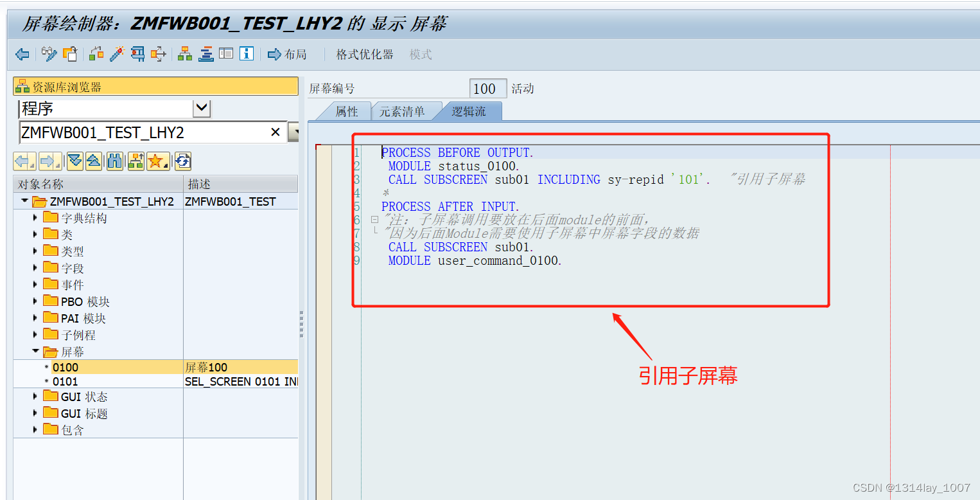Click code line MODULE user_command_0100
Viewport: 980px width, 500px height.
click(475, 260)
